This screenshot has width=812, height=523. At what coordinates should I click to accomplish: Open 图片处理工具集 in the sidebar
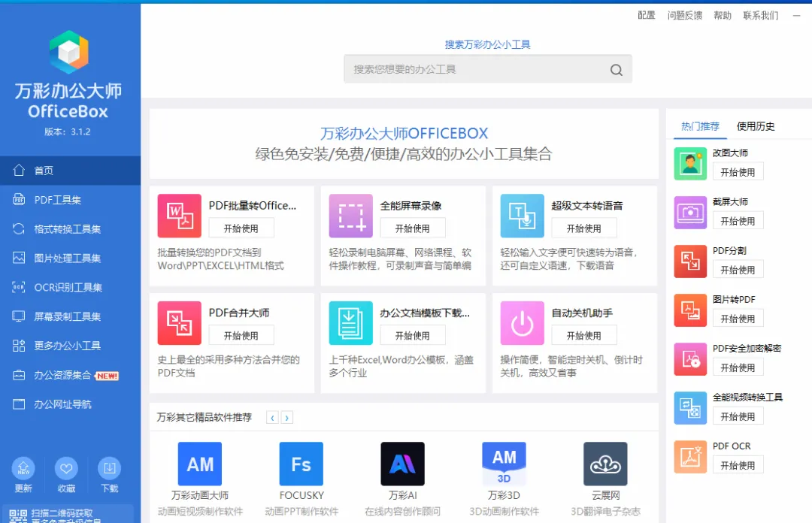71,258
